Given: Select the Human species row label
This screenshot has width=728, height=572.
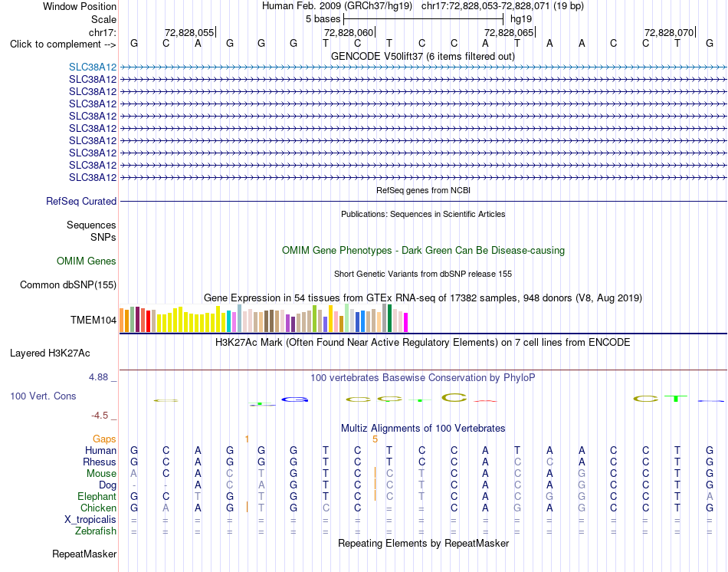Looking at the screenshot, I should (100, 451).
